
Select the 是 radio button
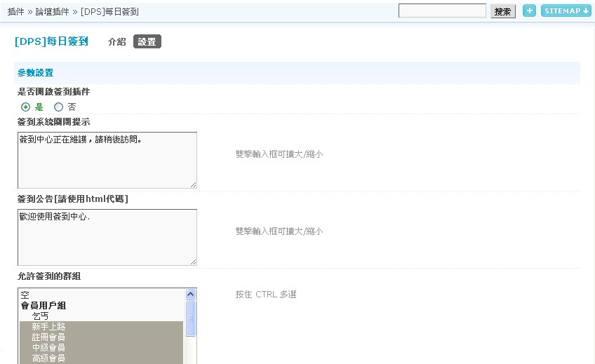[25, 107]
